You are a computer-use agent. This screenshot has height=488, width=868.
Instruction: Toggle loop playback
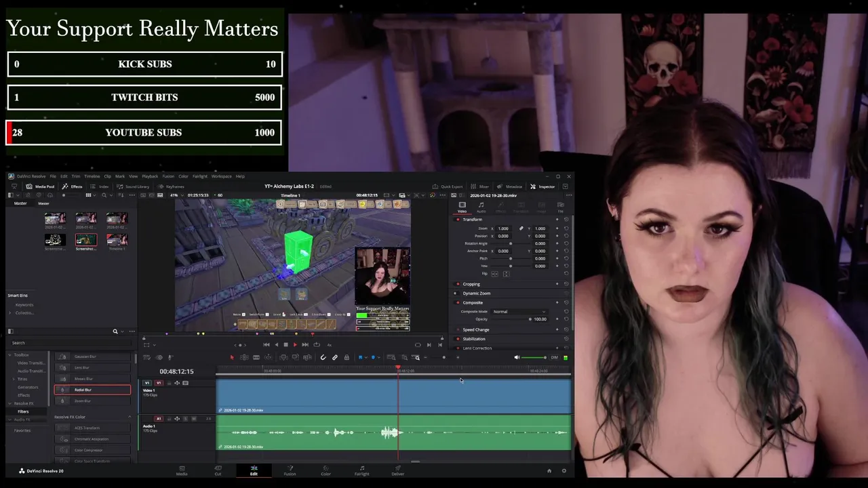click(317, 345)
